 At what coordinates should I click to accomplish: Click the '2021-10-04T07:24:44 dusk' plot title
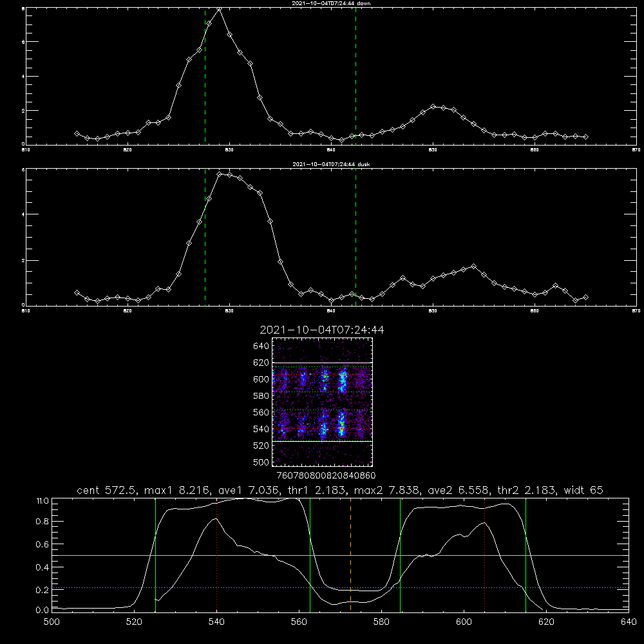coord(331,164)
